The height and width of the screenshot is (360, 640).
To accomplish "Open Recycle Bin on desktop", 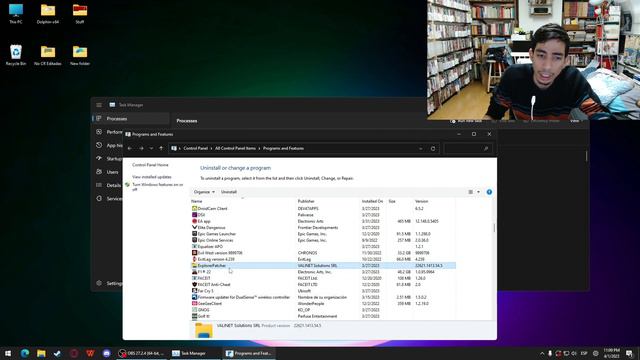I will tap(16, 55).
